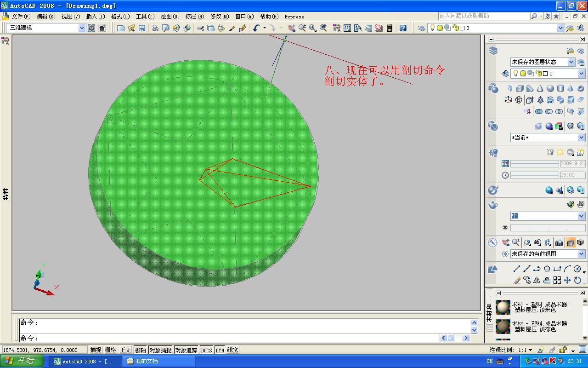Click the Help question mark icon

click(403, 28)
